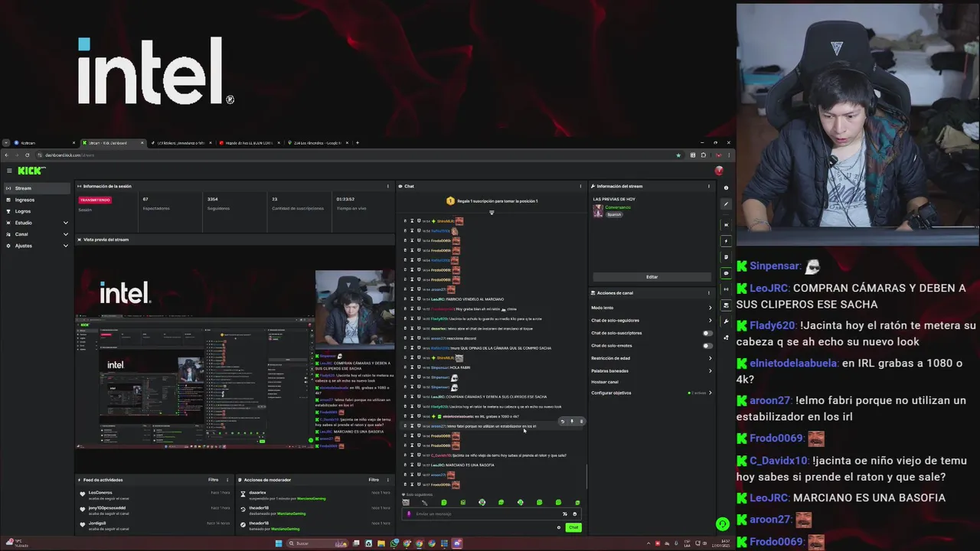
Task: Click the stream preview thumbnail
Action: click(x=235, y=359)
